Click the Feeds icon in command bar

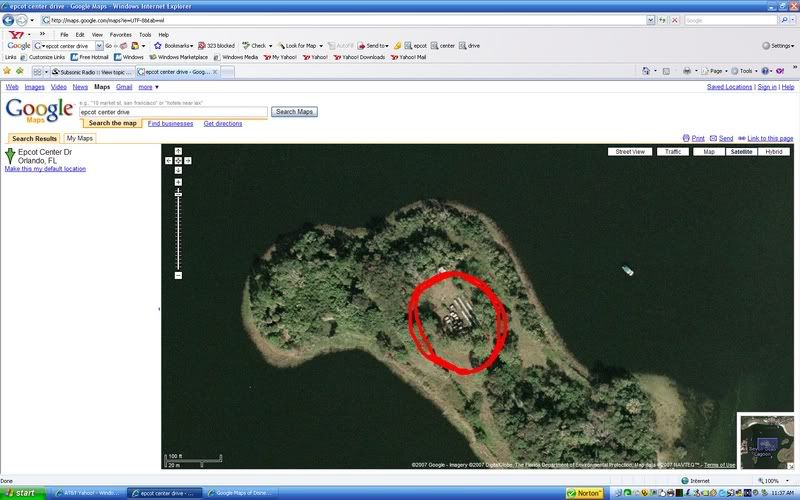tap(666, 71)
